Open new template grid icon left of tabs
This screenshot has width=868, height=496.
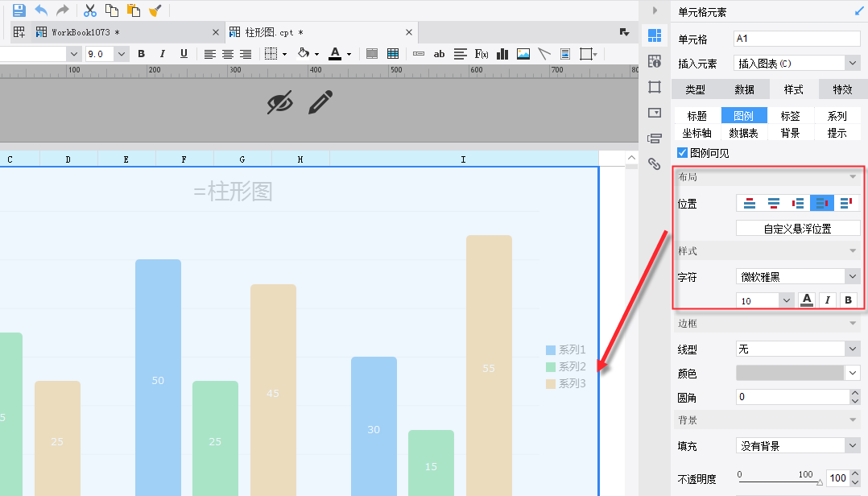(19, 32)
